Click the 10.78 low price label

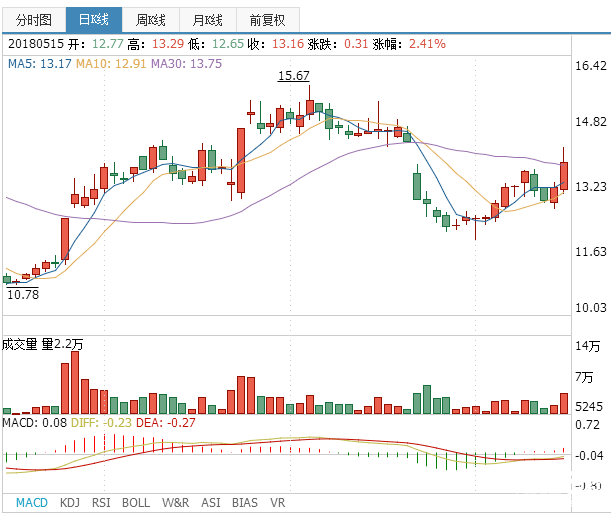[23, 294]
